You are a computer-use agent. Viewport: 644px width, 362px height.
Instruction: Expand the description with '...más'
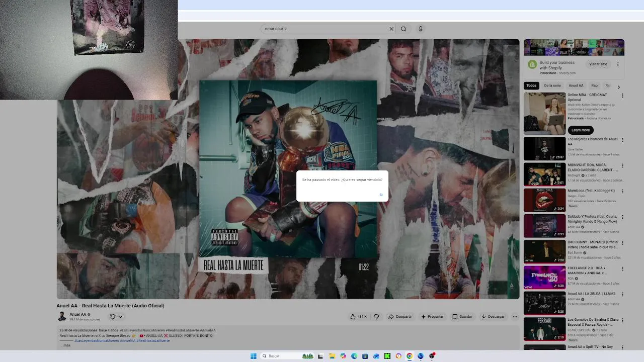(x=65, y=345)
